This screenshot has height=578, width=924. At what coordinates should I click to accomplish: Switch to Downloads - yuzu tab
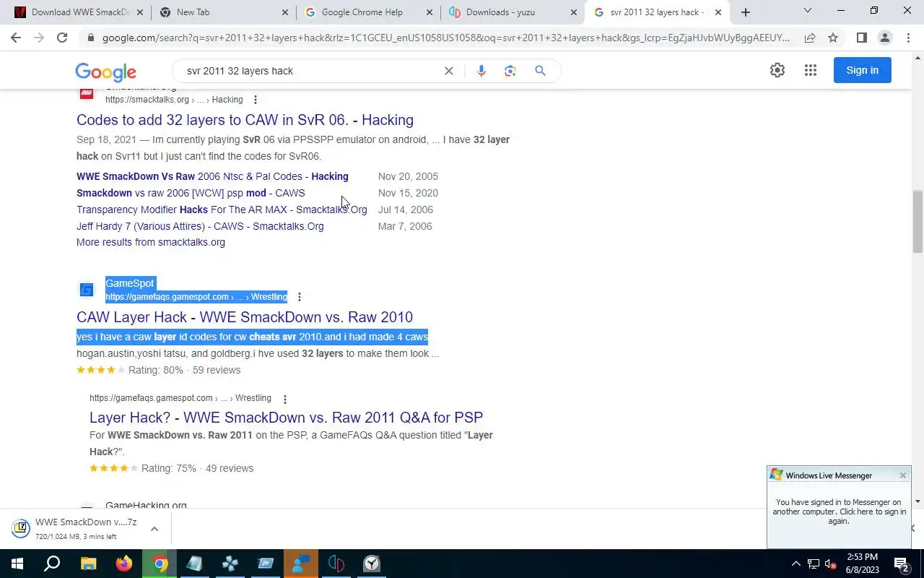(x=512, y=12)
